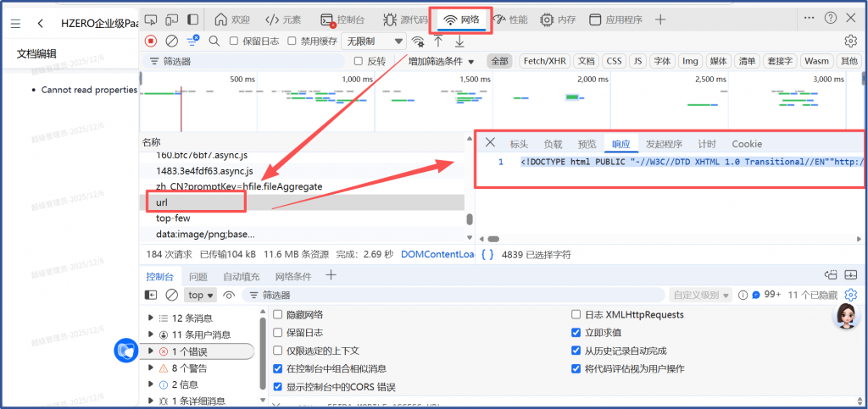Toggle the device emulation icon
The width and height of the screenshot is (868, 409).
pyautogui.click(x=172, y=19)
